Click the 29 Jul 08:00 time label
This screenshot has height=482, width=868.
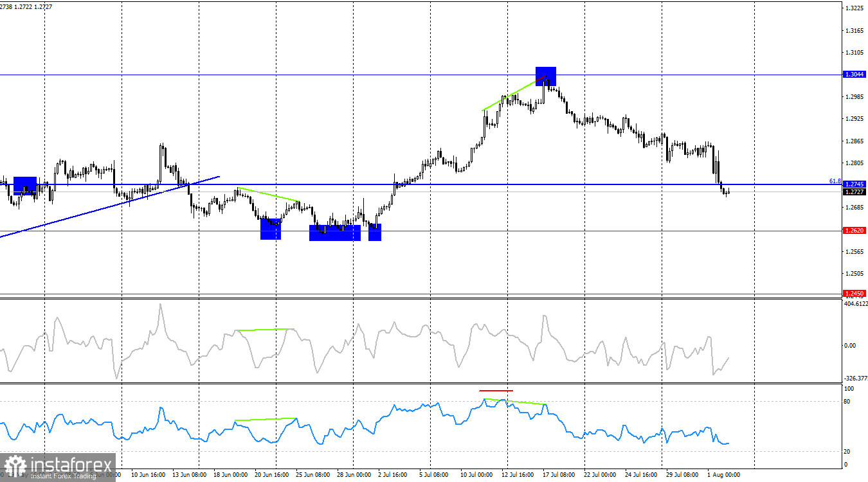click(x=683, y=475)
